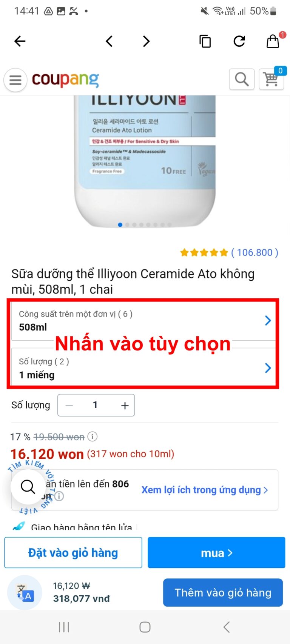Tap the price info icon beside 19.500 won

coord(93,437)
